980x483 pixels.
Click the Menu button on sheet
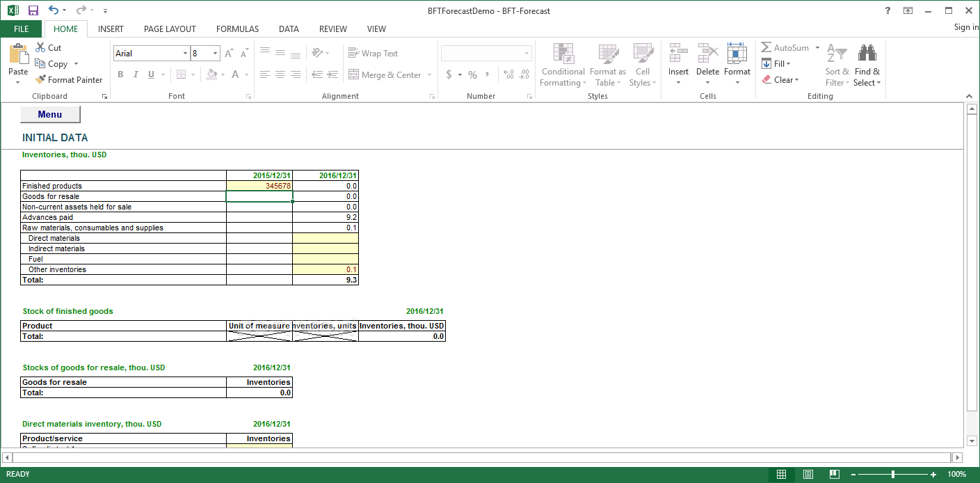pos(50,114)
